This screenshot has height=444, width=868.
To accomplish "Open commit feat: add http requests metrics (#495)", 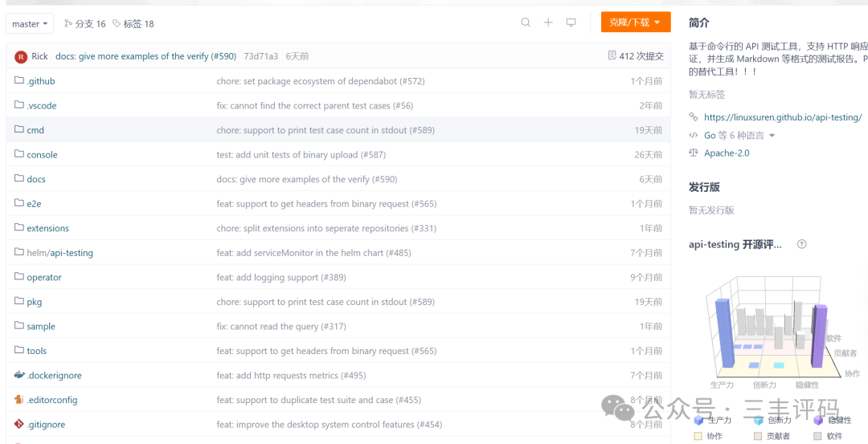I will [x=291, y=376].
